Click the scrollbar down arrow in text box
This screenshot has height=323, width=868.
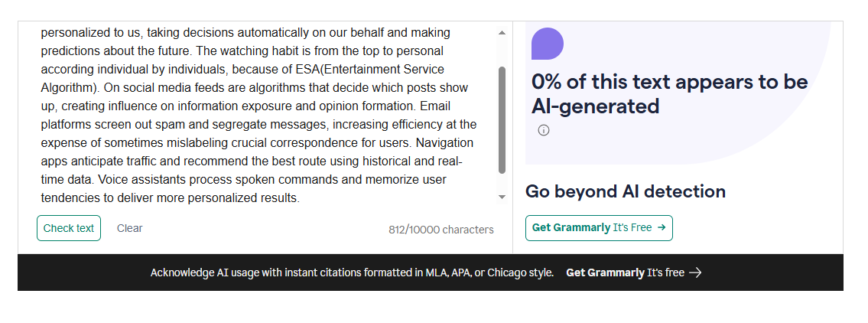coord(502,197)
